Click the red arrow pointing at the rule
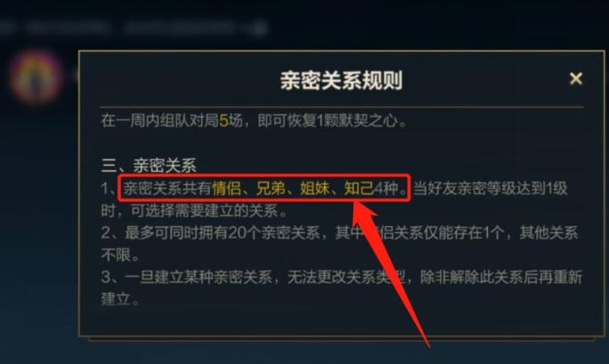This screenshot has width=609, height=364. click(388, 271)
